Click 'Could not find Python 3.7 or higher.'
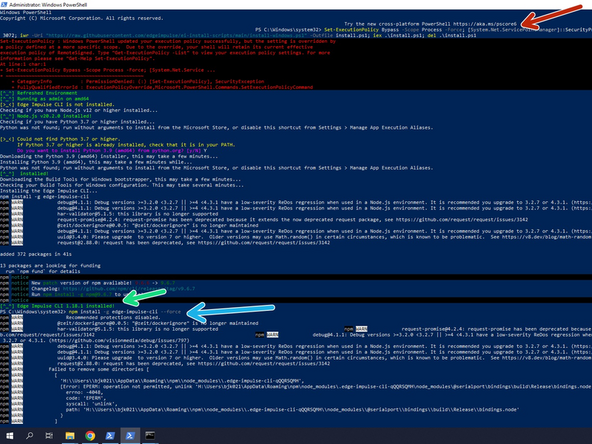Image resolution: width=592 pixels, height=444 pixels. click(x=60, y=139)
